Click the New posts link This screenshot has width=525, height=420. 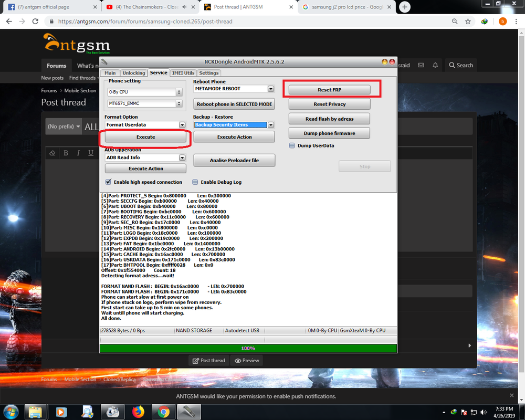[52, 78]
